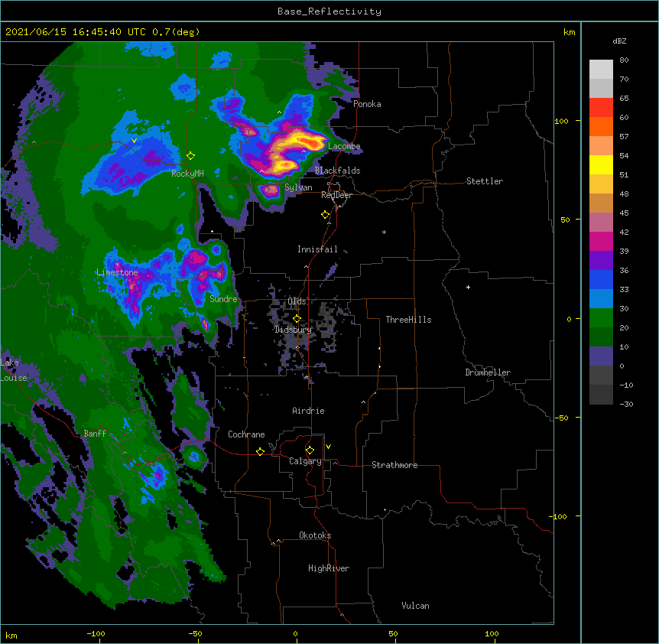Viewport: 659px width, 644px height.
Task: Click the Vulcan label
Action: tap(415, 606)
